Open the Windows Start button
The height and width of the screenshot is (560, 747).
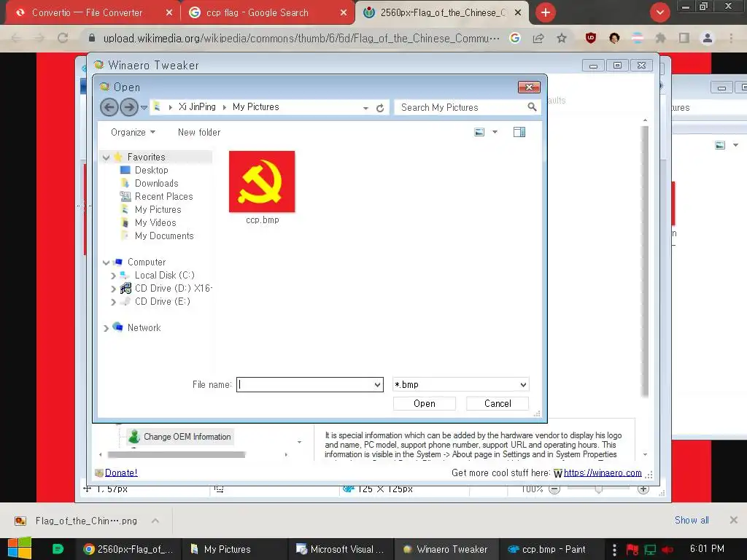point(20,548)
